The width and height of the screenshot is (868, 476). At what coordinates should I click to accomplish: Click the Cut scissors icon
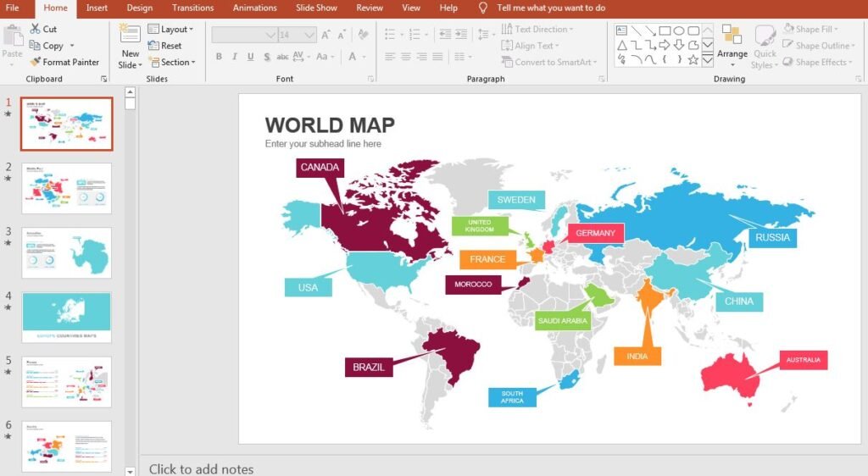tap(36, 29)
